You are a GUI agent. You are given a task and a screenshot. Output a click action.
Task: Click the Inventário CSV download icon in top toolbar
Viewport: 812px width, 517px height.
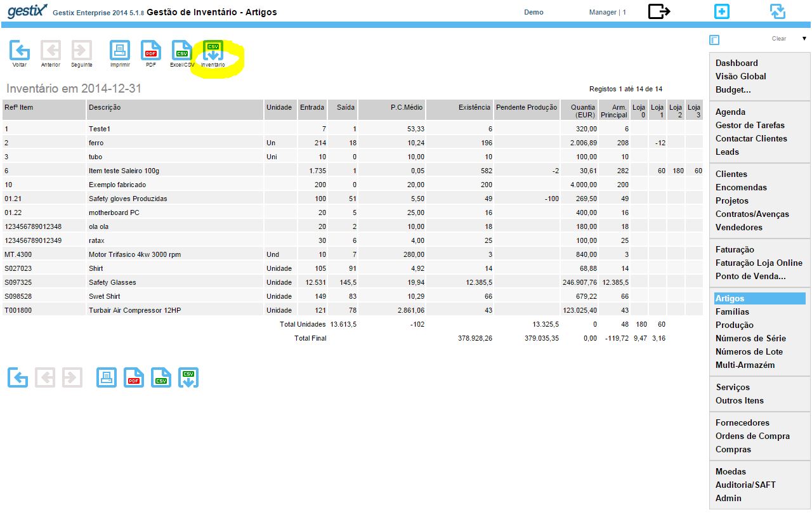coord(213,51)
